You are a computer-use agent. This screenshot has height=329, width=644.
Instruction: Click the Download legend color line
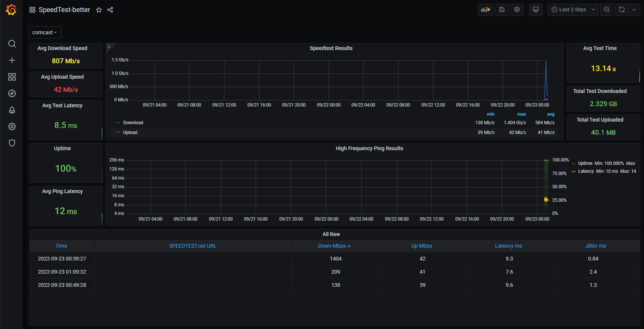pos(118,123)
